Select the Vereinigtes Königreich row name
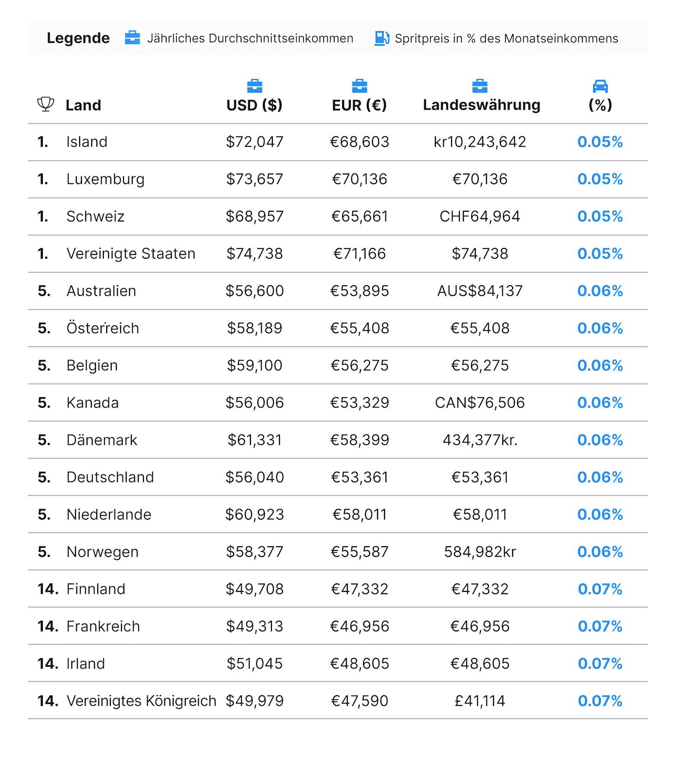 tap(142, 701)
